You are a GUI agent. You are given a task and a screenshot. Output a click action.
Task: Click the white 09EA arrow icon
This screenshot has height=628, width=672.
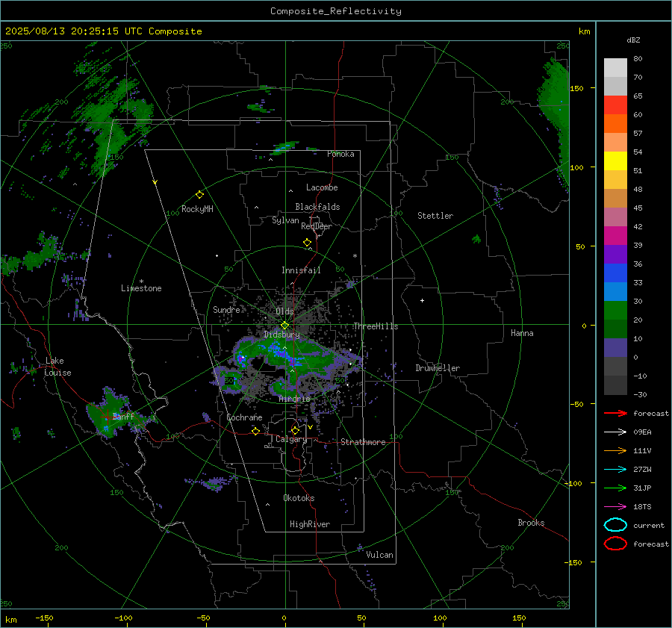(x=615, y=432)
